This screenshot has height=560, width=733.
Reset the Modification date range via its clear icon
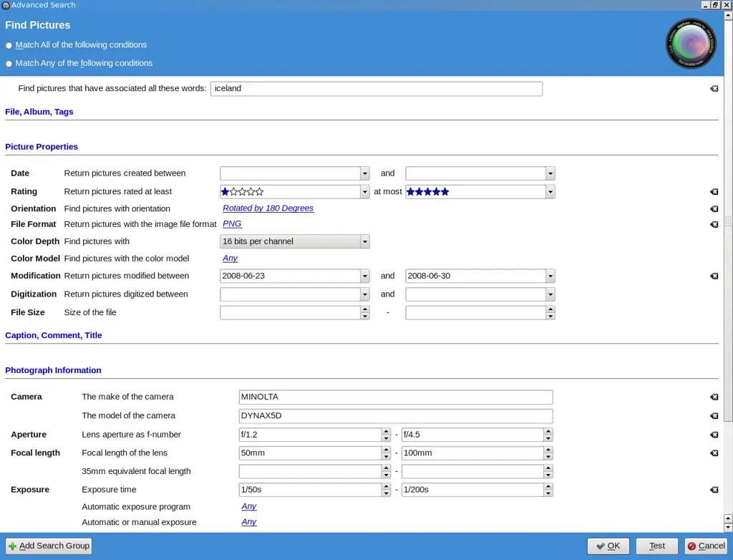coord(714,276)
